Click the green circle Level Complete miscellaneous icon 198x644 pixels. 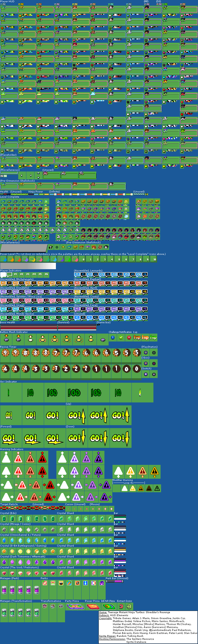(x=57, y=247)
